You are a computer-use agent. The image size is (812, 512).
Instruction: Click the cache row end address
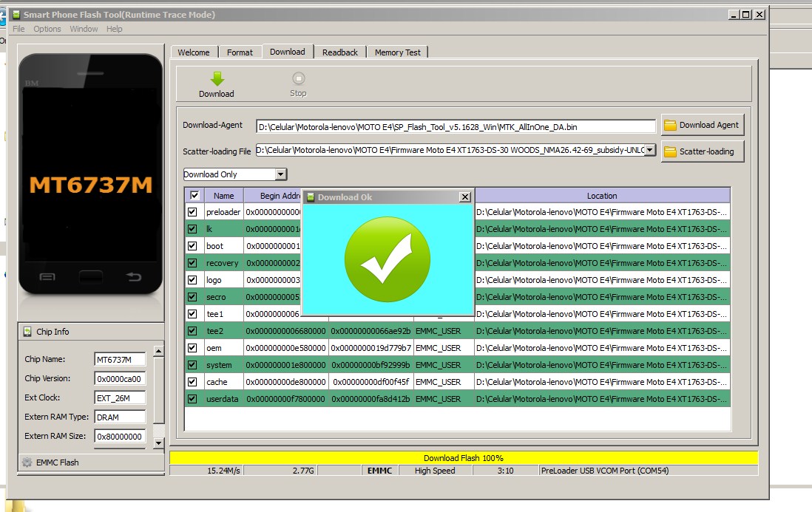[371, 382]
